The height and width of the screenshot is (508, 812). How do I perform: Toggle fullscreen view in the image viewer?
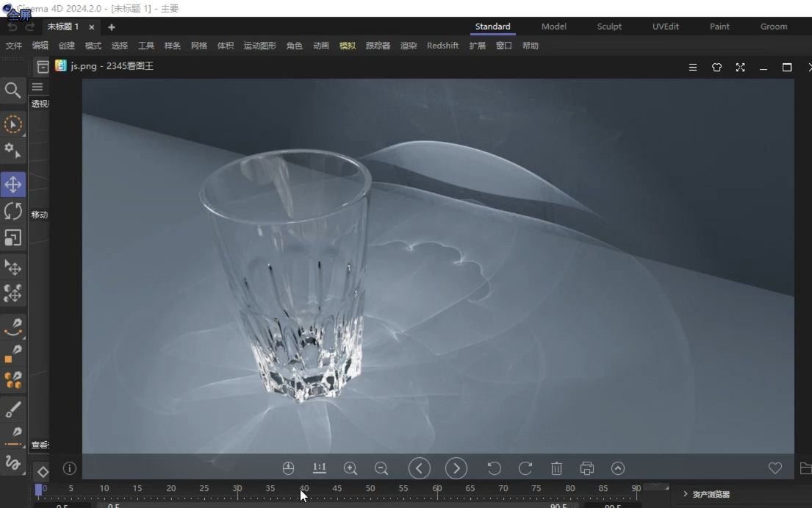coord(740,67)
